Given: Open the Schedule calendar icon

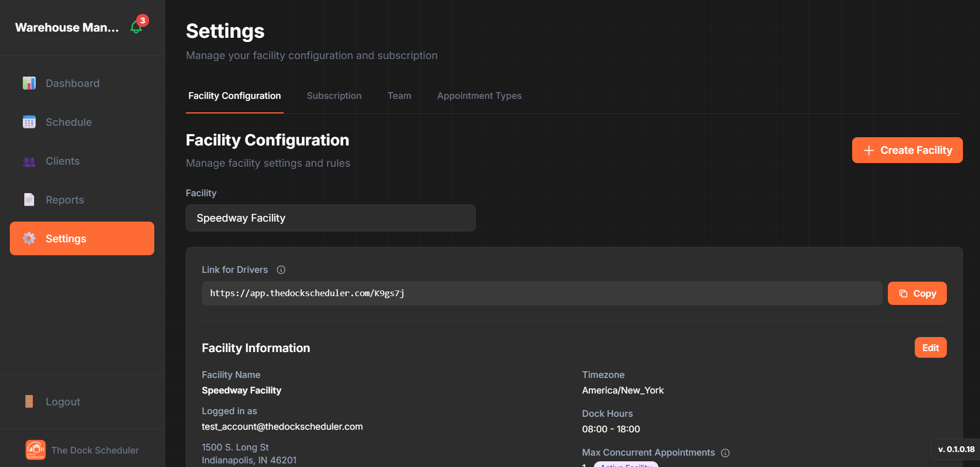Looking at the screenshot, I should click(29, 122).
